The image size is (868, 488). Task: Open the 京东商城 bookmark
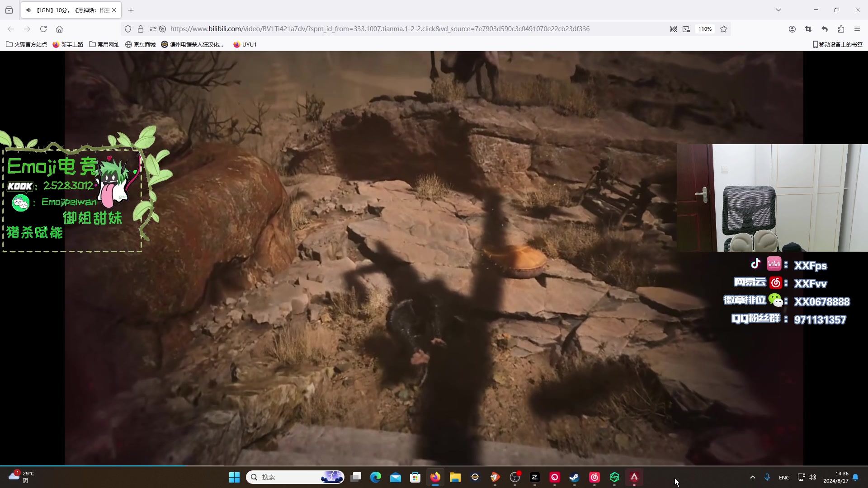(140, 44)
